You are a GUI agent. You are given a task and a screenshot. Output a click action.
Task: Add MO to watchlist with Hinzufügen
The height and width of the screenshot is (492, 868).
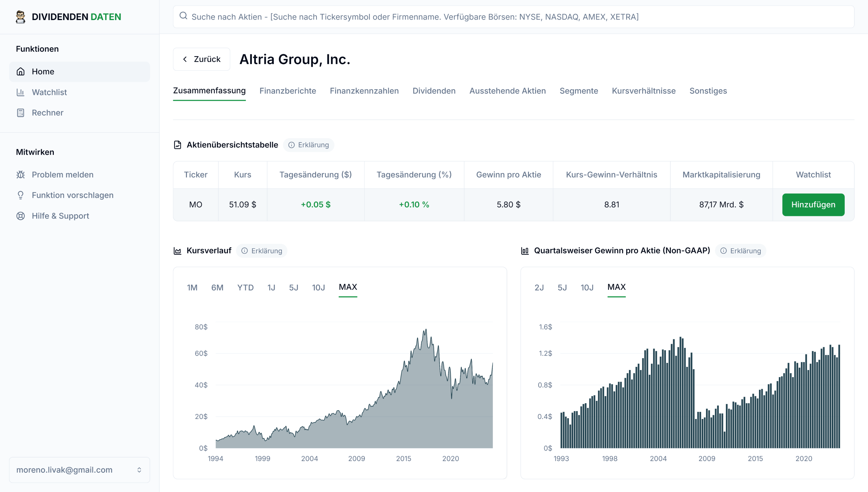pos(813,205)
